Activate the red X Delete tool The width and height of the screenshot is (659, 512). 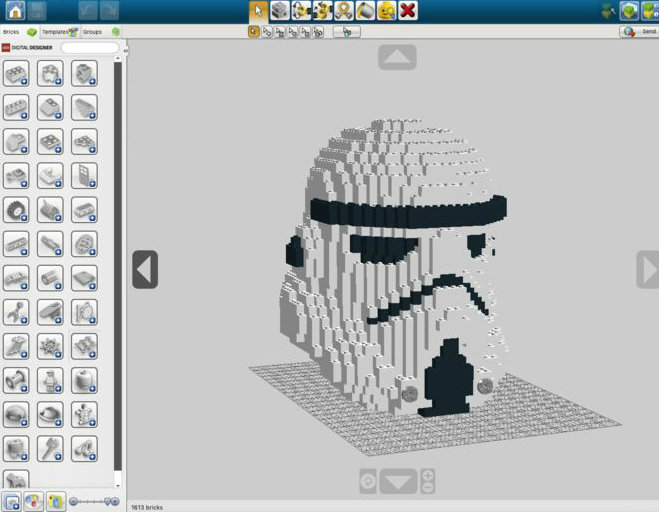[408, 11]
